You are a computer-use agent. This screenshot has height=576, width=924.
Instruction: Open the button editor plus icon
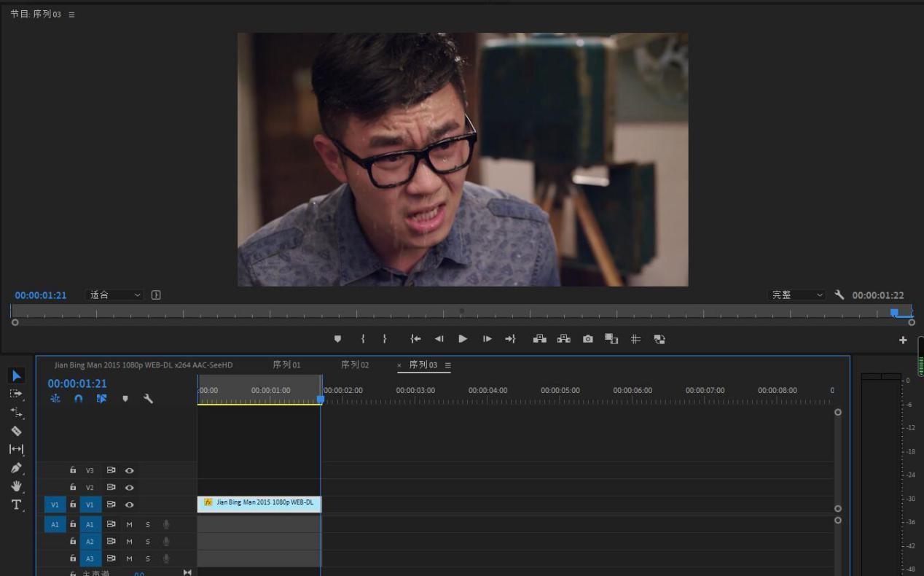[x=903, y=340]
